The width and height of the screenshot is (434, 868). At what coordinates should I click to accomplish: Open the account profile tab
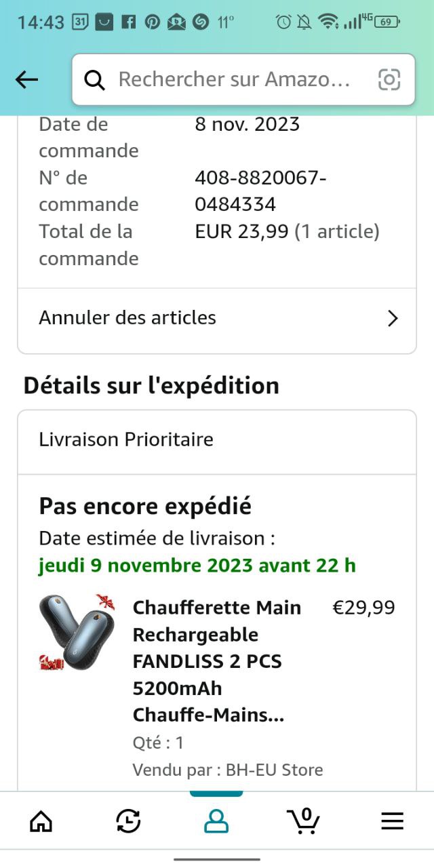[216, 821]
